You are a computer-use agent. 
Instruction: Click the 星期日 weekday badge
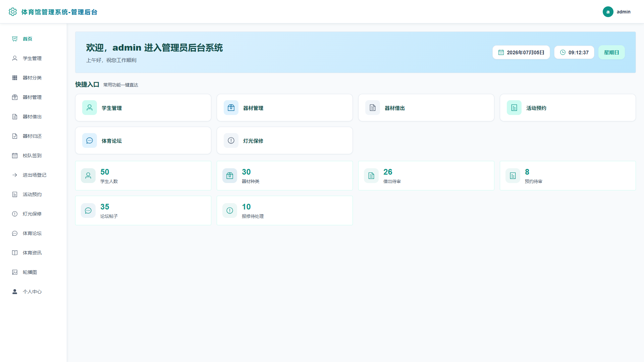611,52
